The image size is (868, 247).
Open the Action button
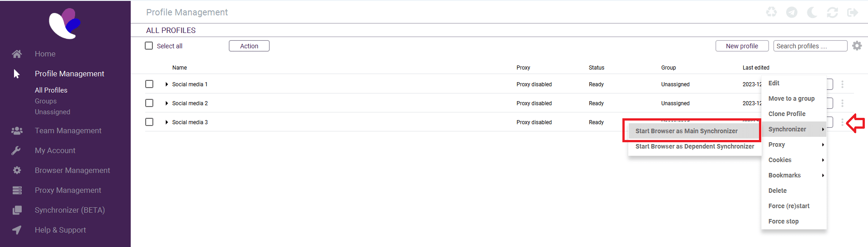tap(249, 46)
